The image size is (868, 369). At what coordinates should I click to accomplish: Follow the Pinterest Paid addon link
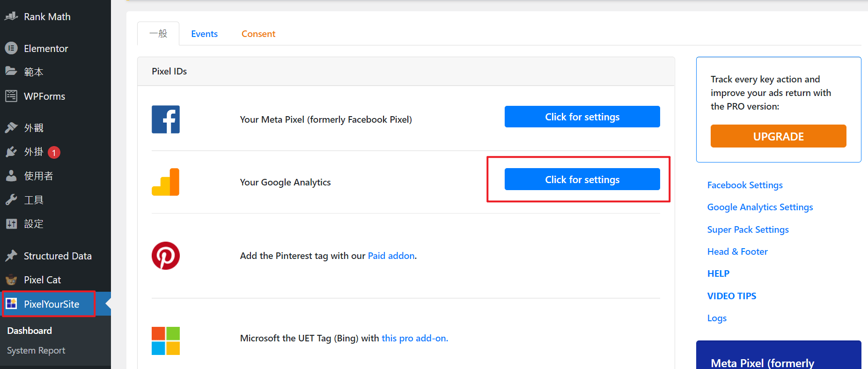(391, 256)
